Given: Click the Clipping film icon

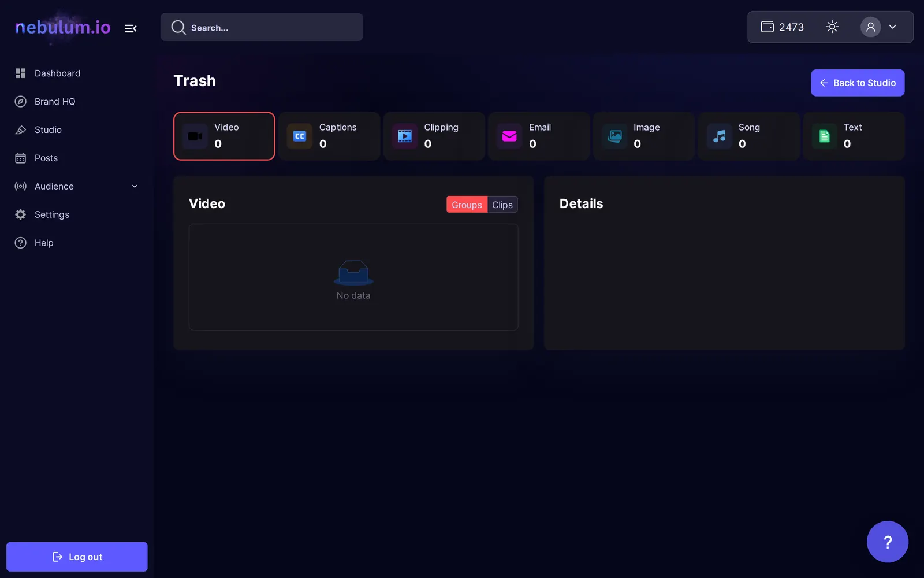Looking at the screenshot, I should 405,136.
